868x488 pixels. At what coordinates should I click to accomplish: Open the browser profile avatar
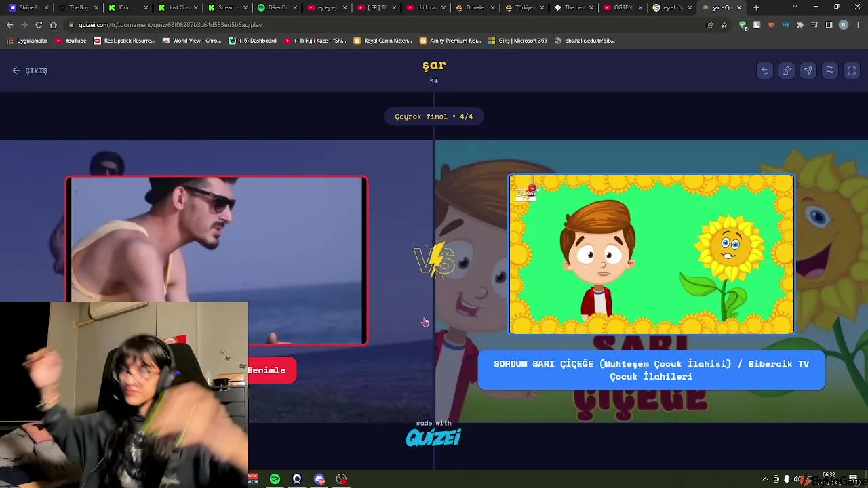844,25
